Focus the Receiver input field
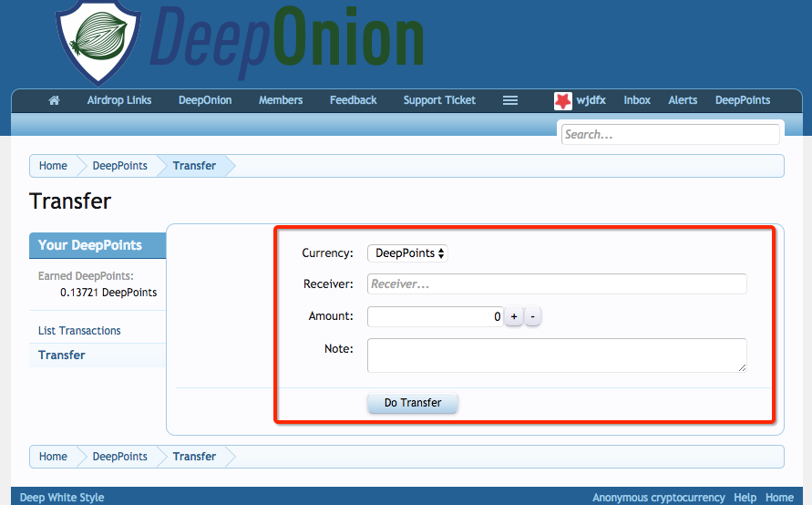Image resolution: width=812 pixels, height=505 pixels. [557, 283]
